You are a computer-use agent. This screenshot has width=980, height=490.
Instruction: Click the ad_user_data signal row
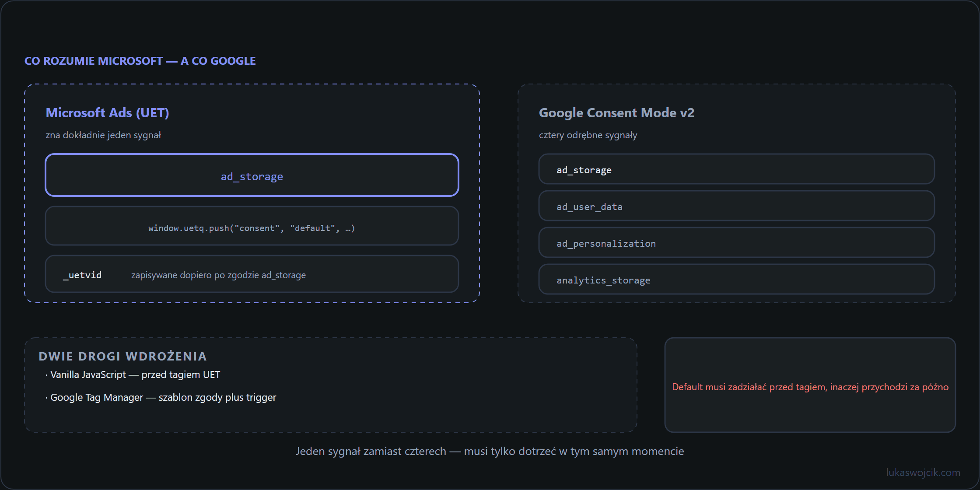(x=737, y=206)
